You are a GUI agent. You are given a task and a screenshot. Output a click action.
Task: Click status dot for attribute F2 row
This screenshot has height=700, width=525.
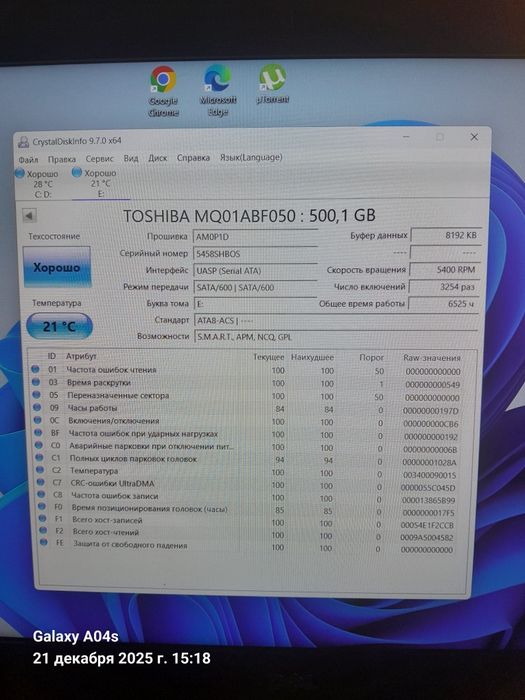43,531
